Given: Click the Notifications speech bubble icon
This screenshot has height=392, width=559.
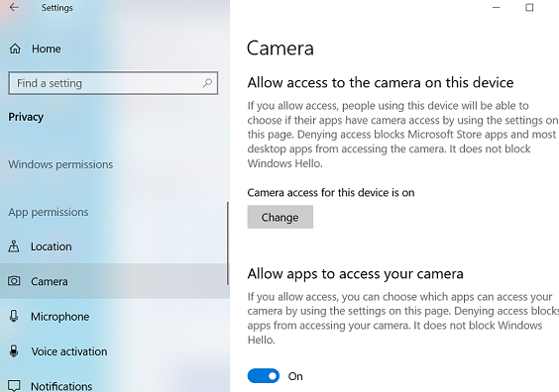Looking at the screenshot, I should pos(14,386).
